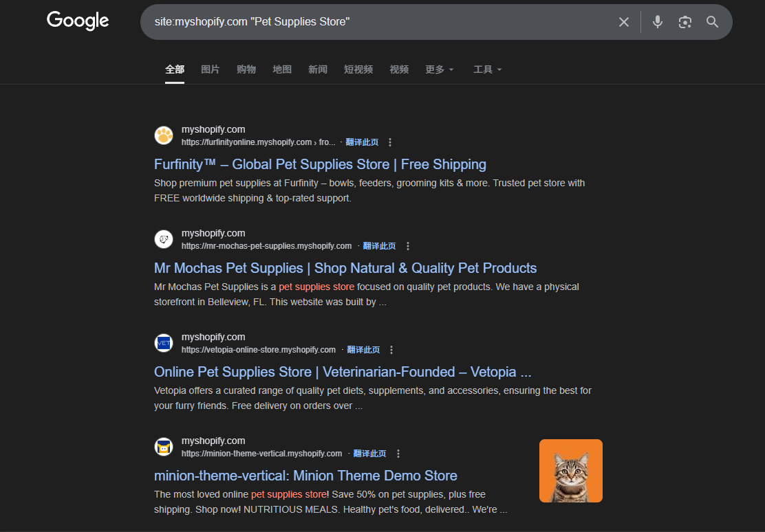Click the magnifying glass search button
This screenshot has height=532, width=765.
tap(712, 22)
